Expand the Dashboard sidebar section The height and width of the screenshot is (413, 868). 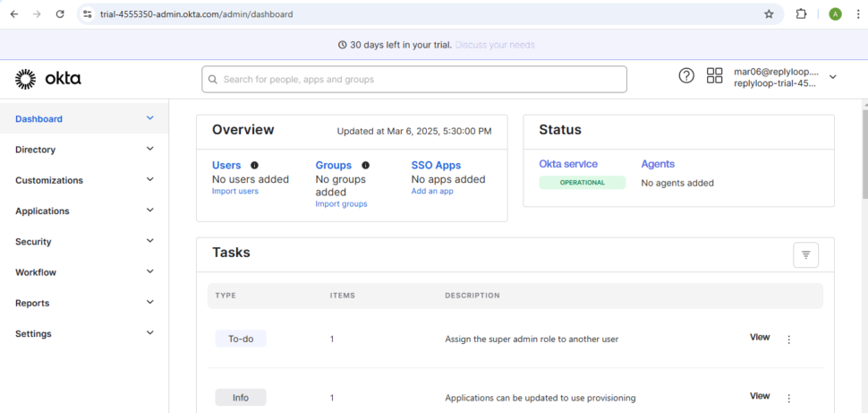pos(150,118)
